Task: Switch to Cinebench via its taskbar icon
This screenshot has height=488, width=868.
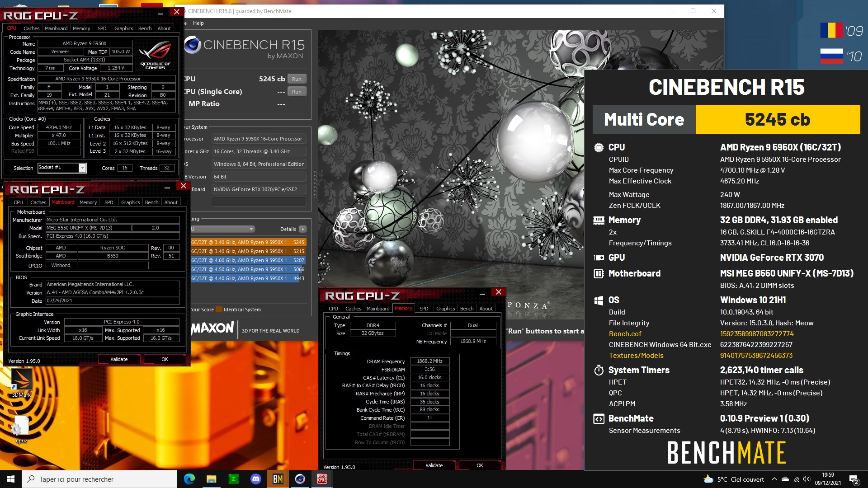Action: coord(300,479)
